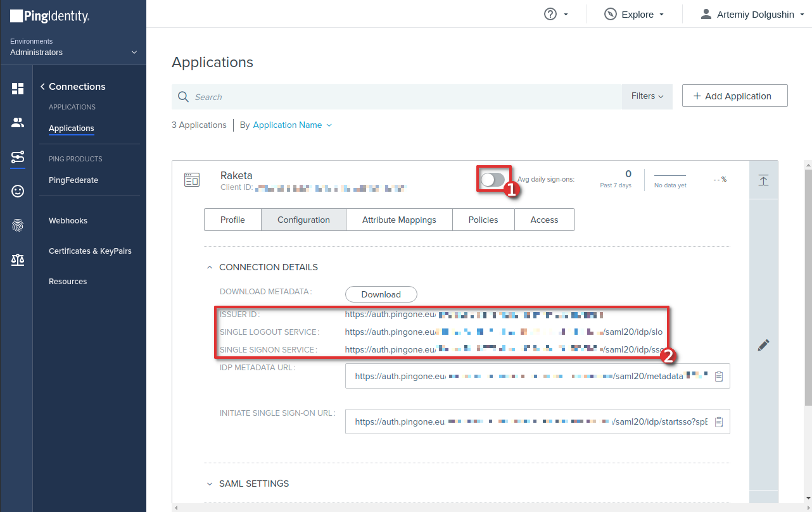Open the fingerprint Security icon
Image resolution: width=812 pixels, height=512 pixels.
[x=18, y=225]
